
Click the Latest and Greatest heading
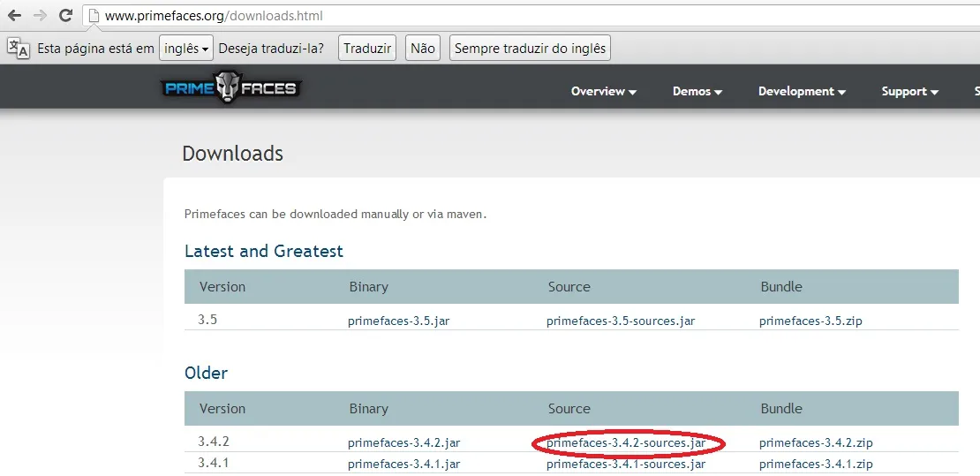point(264,252)
